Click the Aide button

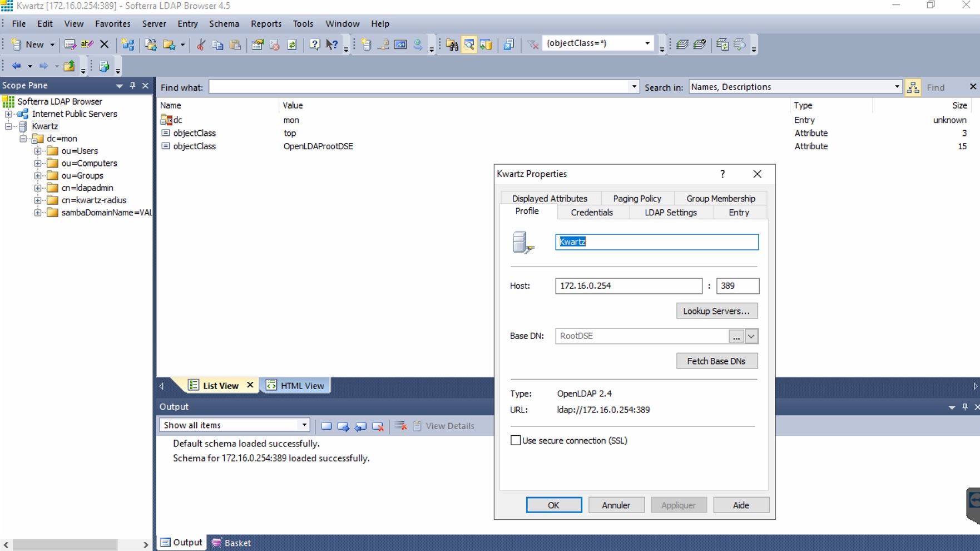[741, 505]
